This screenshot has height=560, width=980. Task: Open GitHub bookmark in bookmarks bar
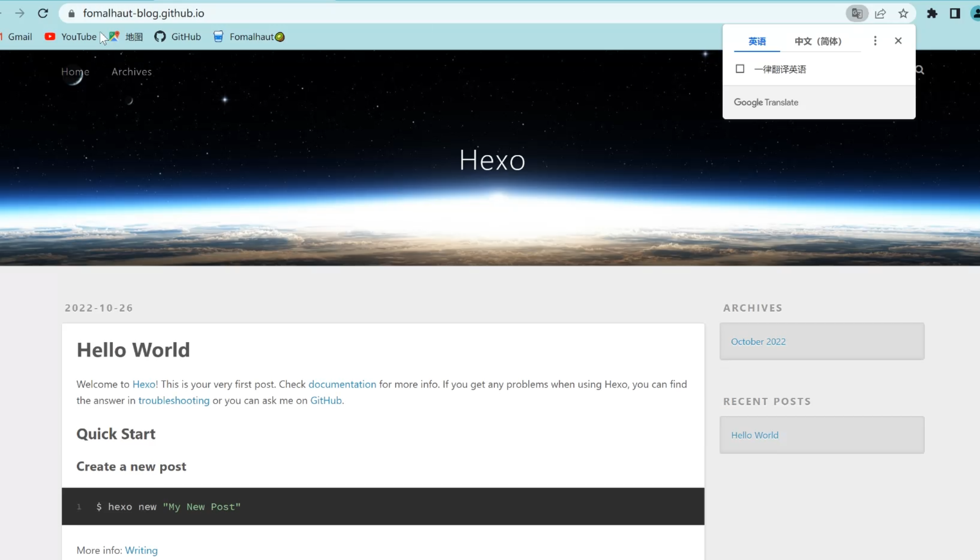(178, 37)
